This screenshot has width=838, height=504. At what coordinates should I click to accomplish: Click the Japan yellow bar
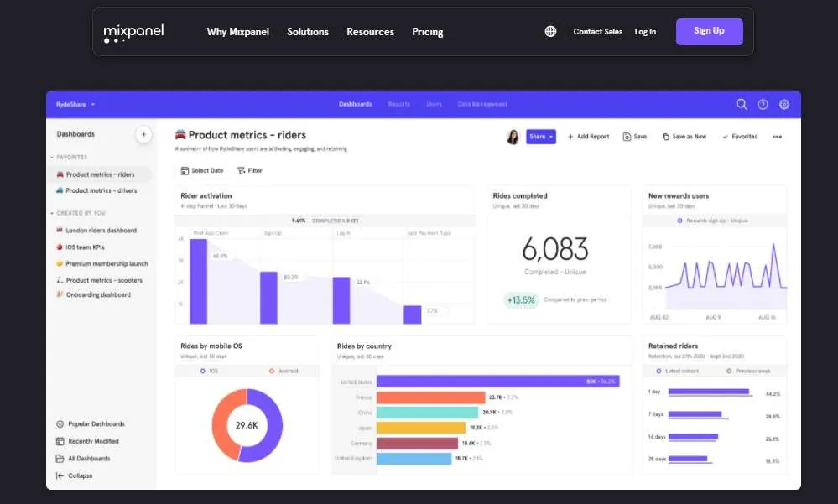(x=421, y=428)
